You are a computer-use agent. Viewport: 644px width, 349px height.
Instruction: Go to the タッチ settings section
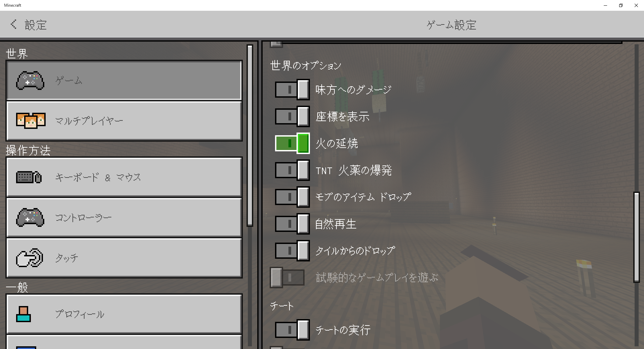(x=124, y=258)
